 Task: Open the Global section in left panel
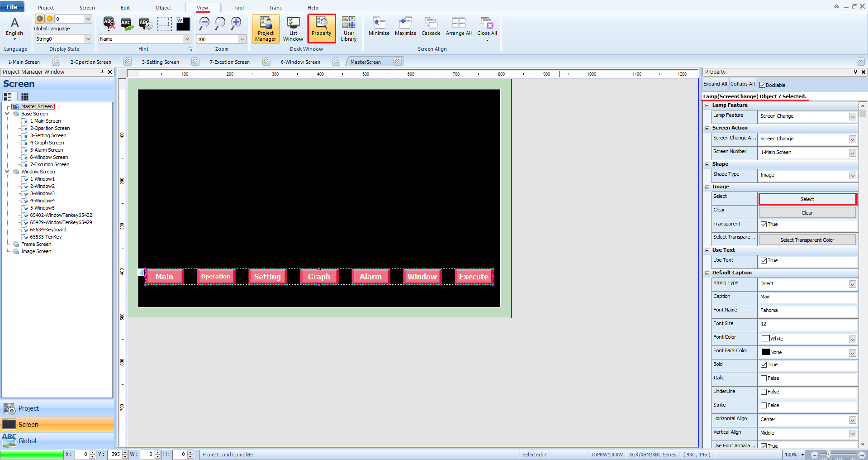pos(57,441)
